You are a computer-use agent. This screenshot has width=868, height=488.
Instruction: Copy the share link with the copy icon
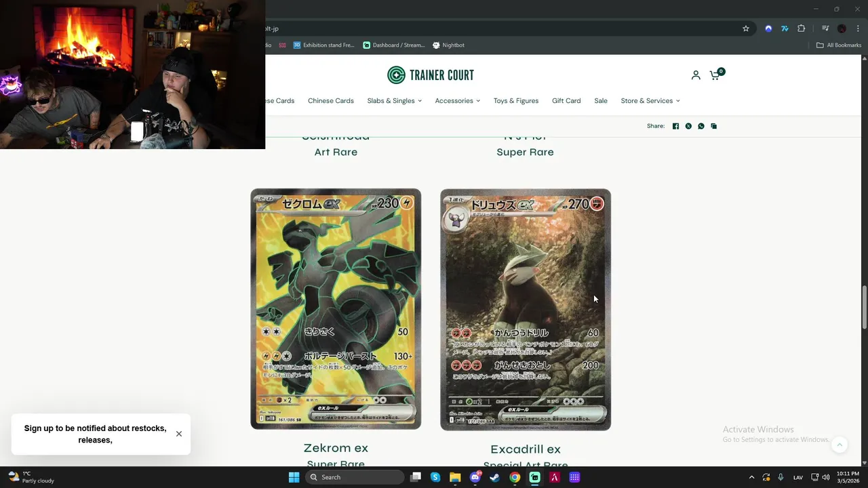click(713, 126)
